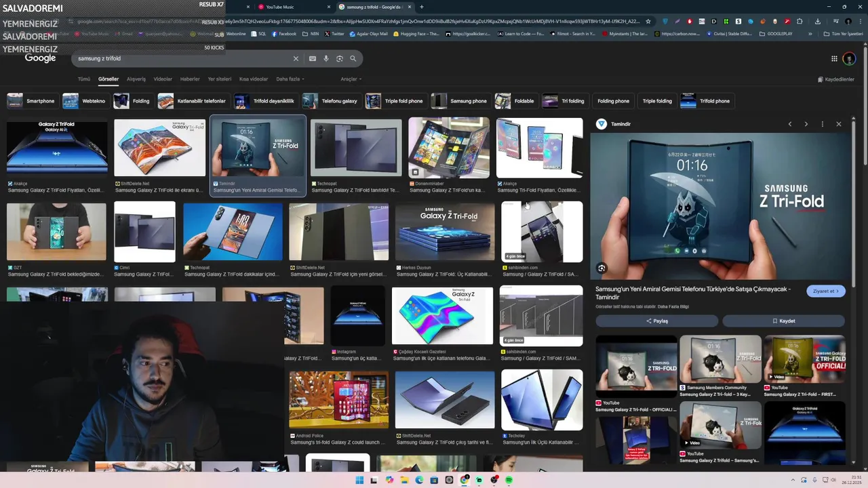The width and height of the screenshot is (868, 488).
Task: Click the magnifier search button
Action: pyautogui.click(x=353, y=58)
